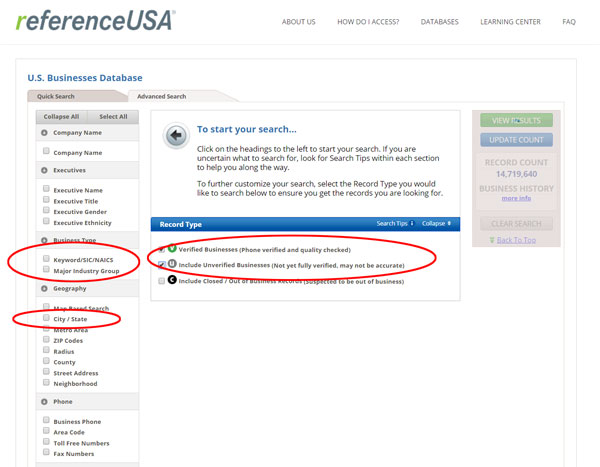Check the Fax Numbers checkbox
Image resolution: width=600 pixels, height=467 pixels.
tap(46, 452)
